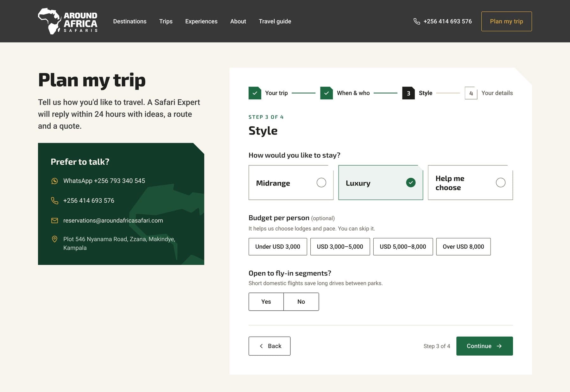This screenshot has width=570, height=392.
Task: Jump to the When & who step label
Action: point(353,93)
